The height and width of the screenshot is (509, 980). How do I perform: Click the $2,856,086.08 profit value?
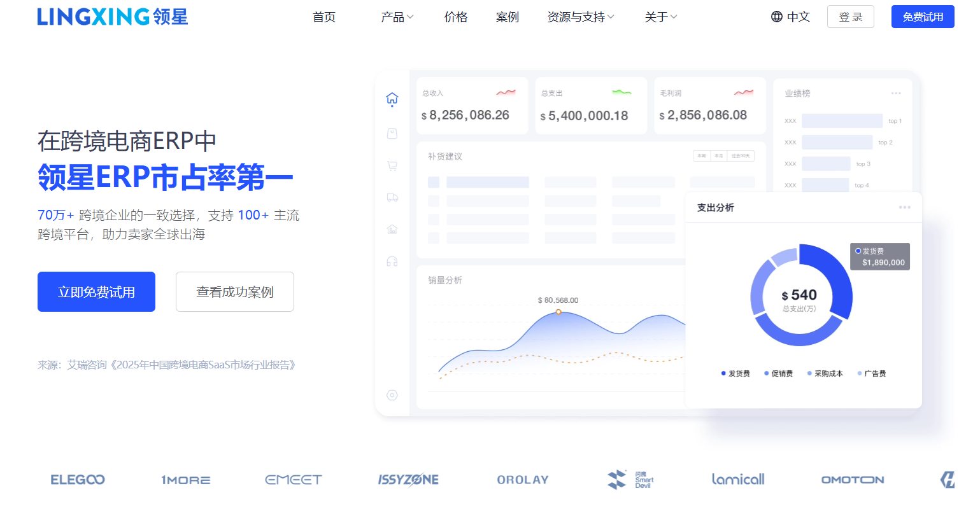tap(703, 115)
